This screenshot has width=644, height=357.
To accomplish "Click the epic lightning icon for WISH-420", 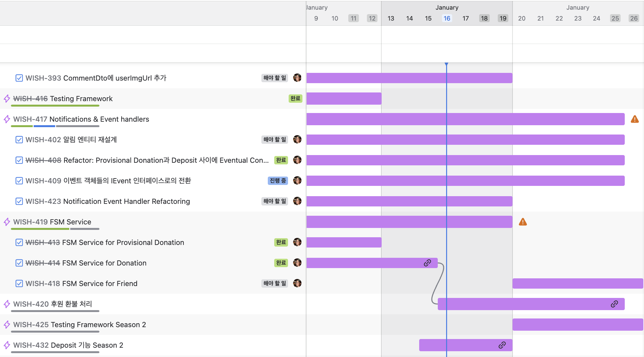I will coord(7,304).
